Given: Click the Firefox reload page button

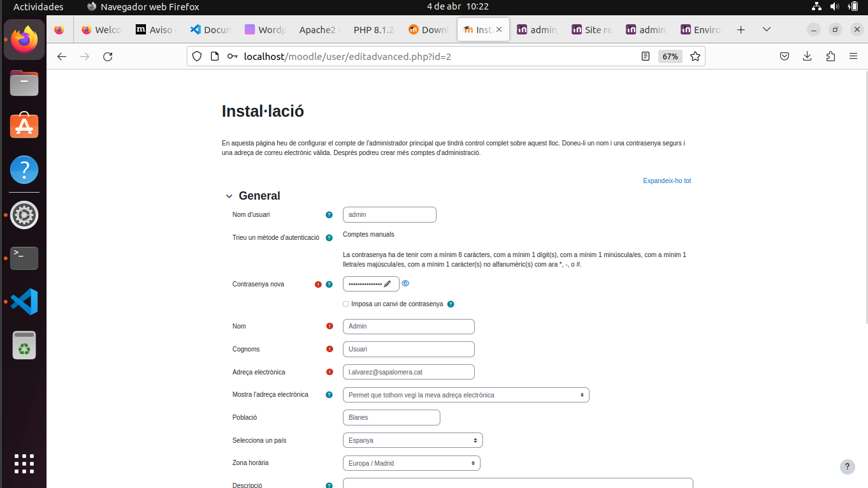Looking at the screenshot, I should 108,56.
